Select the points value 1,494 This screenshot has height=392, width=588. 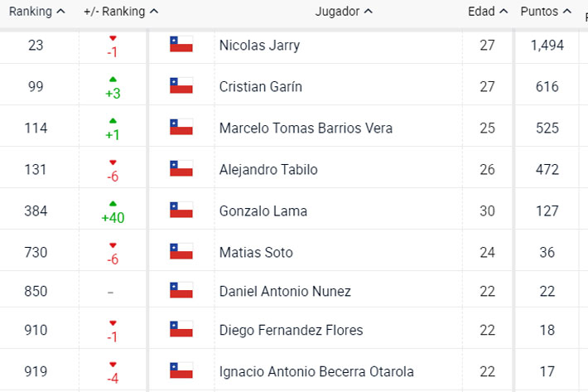pos(547,46)
